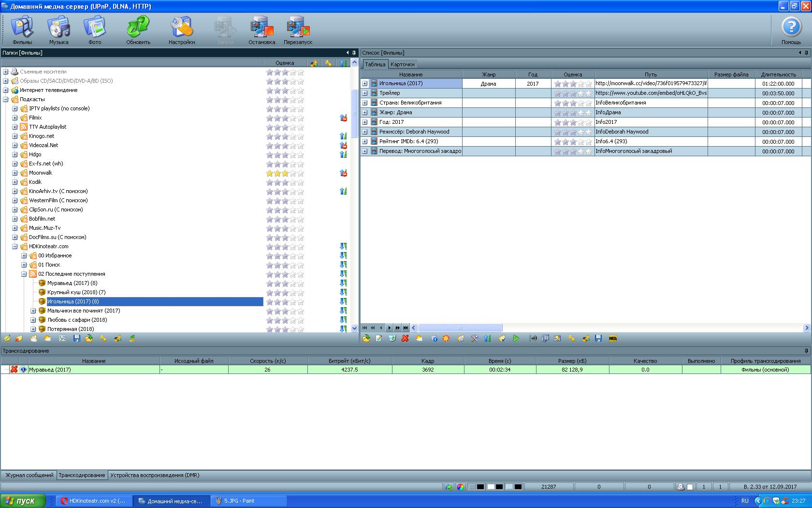Open Настройки settings

182,30
